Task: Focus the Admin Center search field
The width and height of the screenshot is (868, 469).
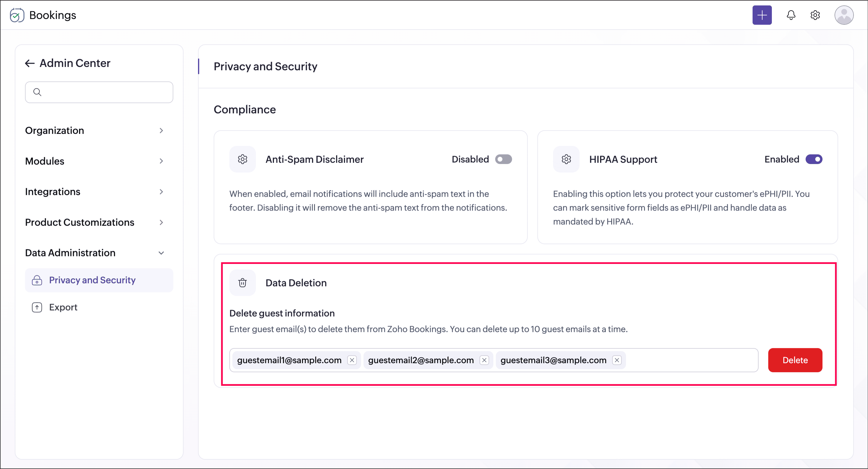Action: [99, 92]
